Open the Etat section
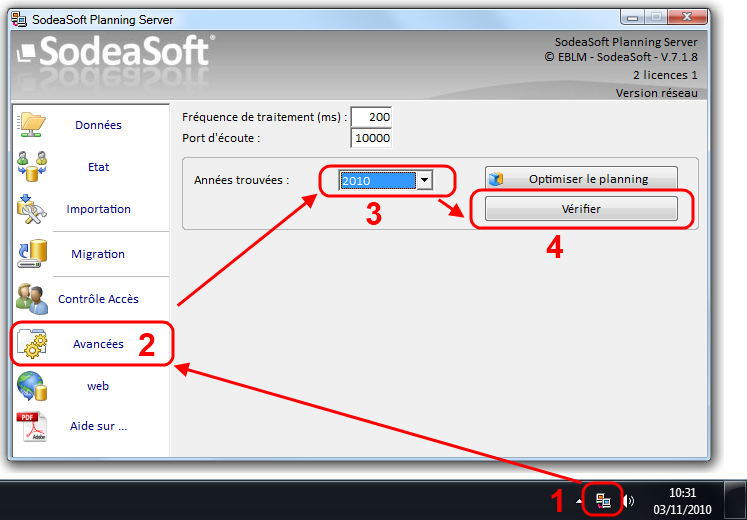 pos(99,167)
